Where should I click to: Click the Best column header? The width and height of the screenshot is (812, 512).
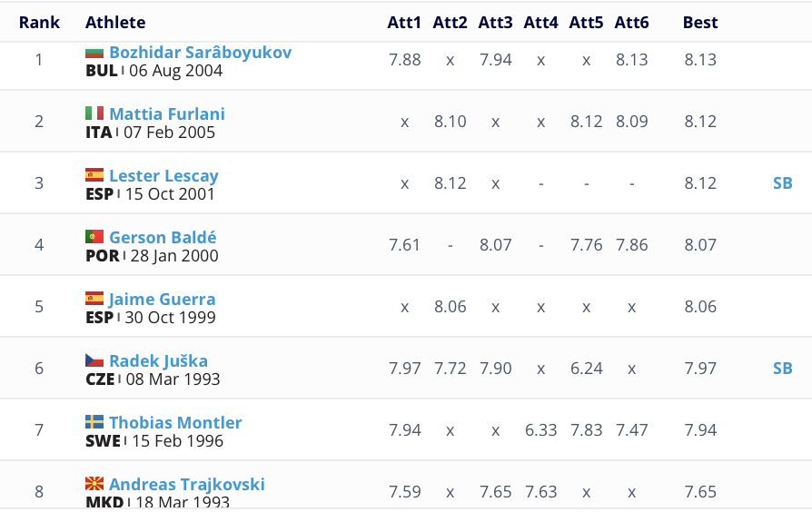pyautogui.click(x=700, y=23)
